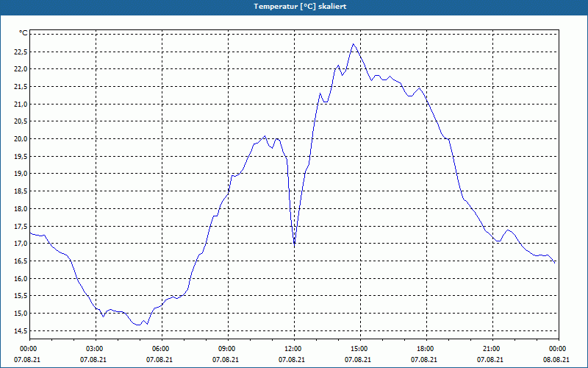Click the 07.08.21 date under 03:00

[x=93, y=360]
